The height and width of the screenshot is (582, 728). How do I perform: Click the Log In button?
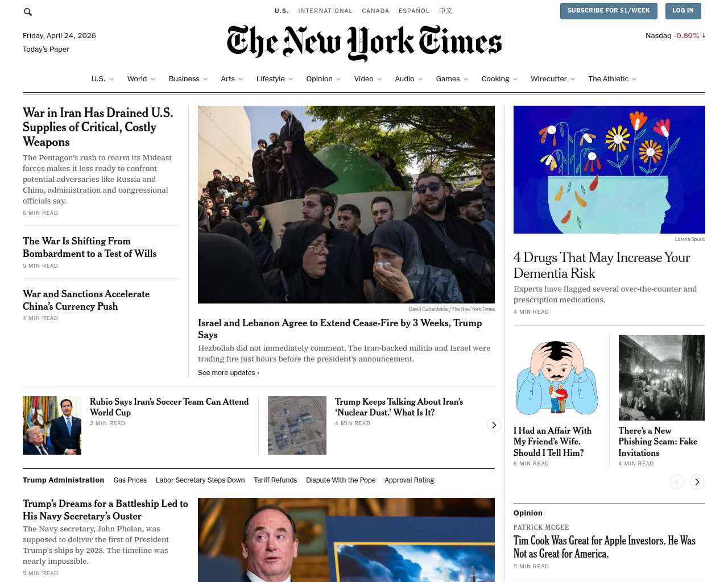coord(683,11)
